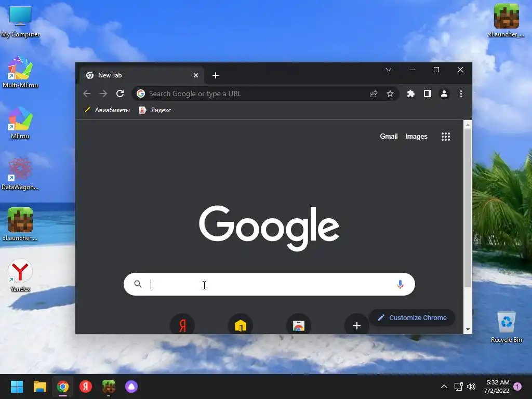Open the clock and date in taskbar

[x=497, y=387]
